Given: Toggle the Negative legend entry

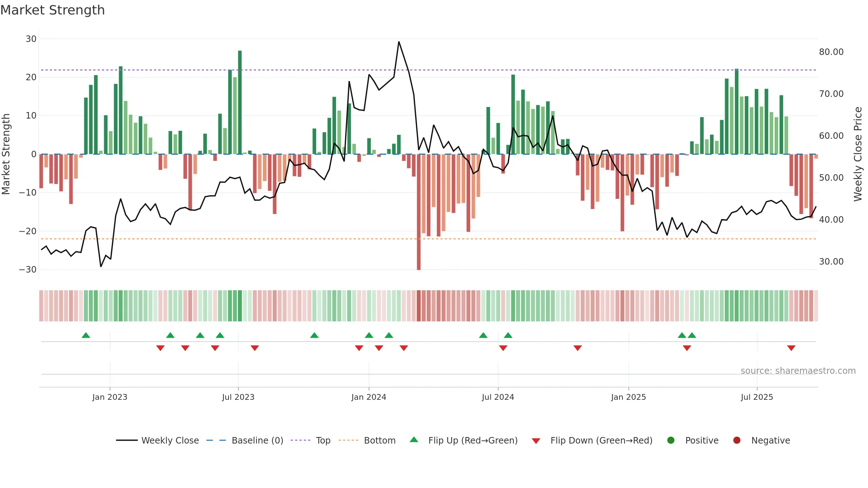Looking at the screenshot, I should (x=762, y=440).
